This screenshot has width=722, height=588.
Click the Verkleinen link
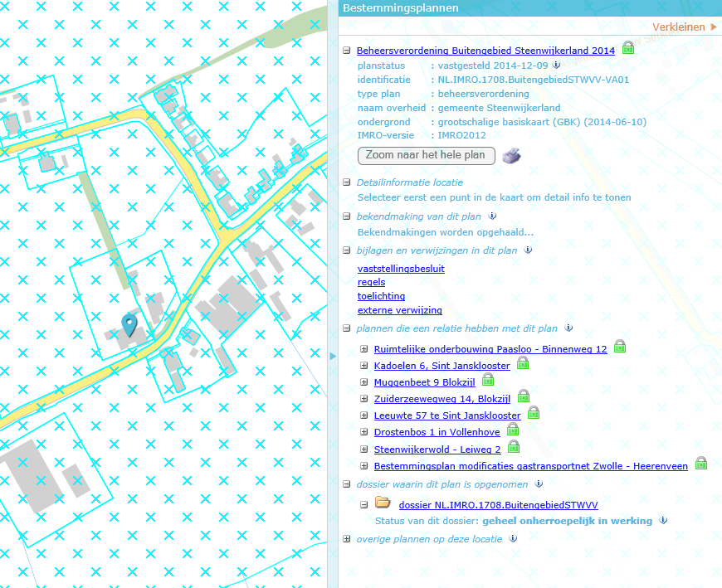pyautogui.click(x=678, y=27)
